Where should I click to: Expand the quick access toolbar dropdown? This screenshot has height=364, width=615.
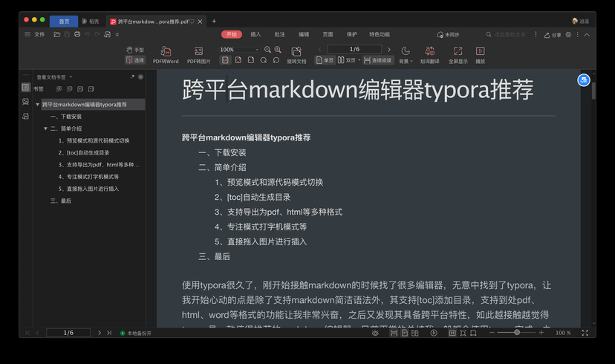tap(117, 34)
